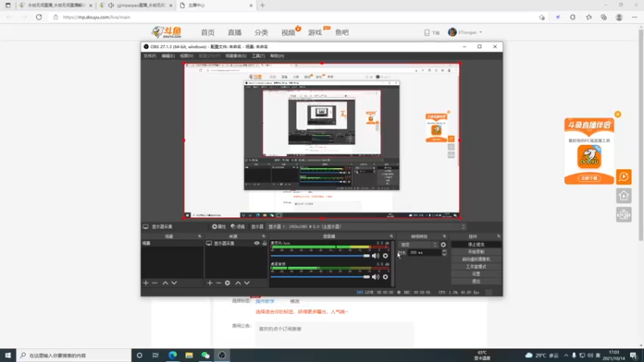Open File Explorer from the taskbar
This screenshot has width=644, height=362.
189,355
